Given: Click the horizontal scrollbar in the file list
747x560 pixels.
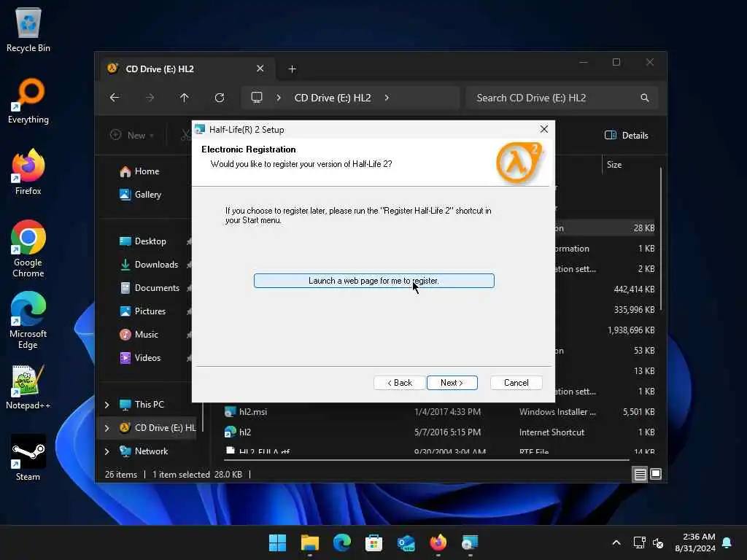Looking at the screenshot, I should [x=426, y=460].
